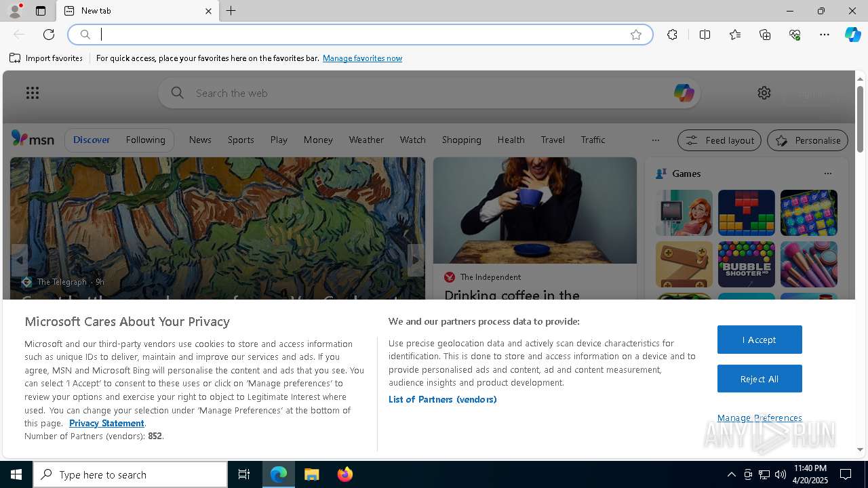The height and width of the screenshot is (488, 868).
Task: Open the Sports menu item
Action: coord(241,140)
